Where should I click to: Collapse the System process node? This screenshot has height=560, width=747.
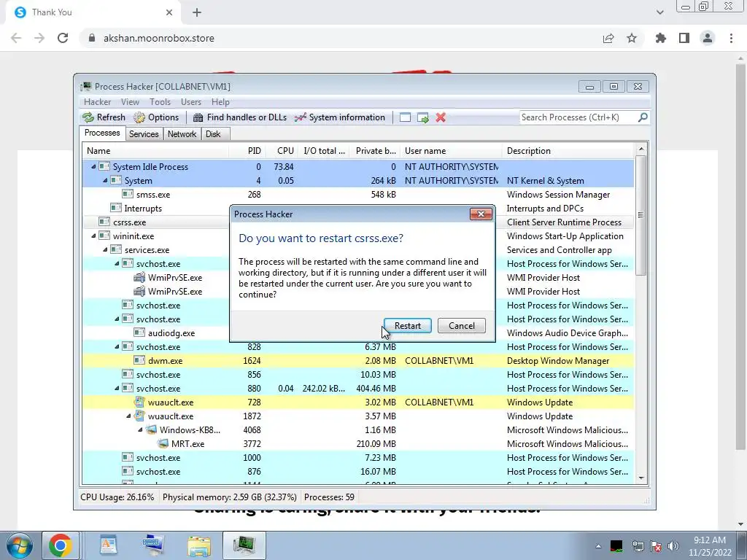tap(105, 181)
